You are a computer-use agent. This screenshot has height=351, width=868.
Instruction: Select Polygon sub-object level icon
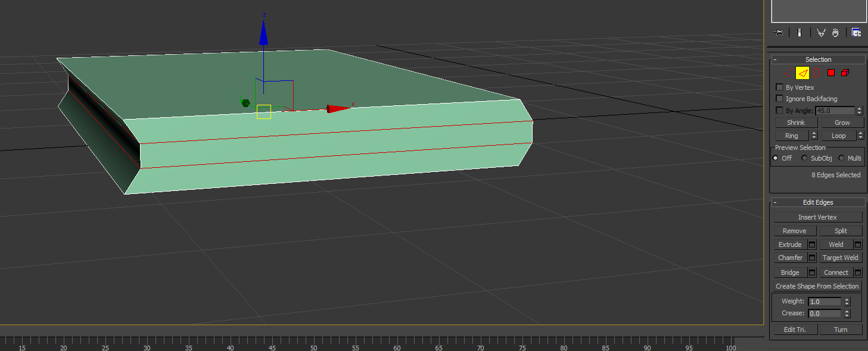tap(831, 73)
